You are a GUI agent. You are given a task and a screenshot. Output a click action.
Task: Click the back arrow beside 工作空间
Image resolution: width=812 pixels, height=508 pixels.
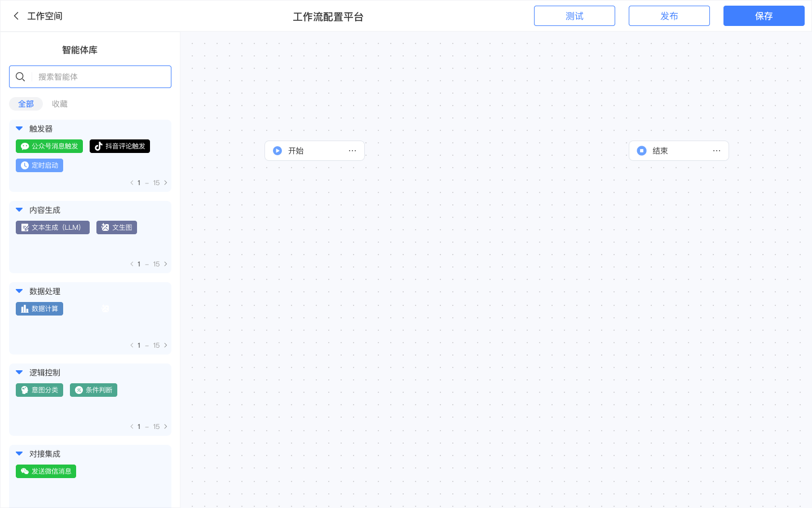pyautogui.click(x=16, y=16)
